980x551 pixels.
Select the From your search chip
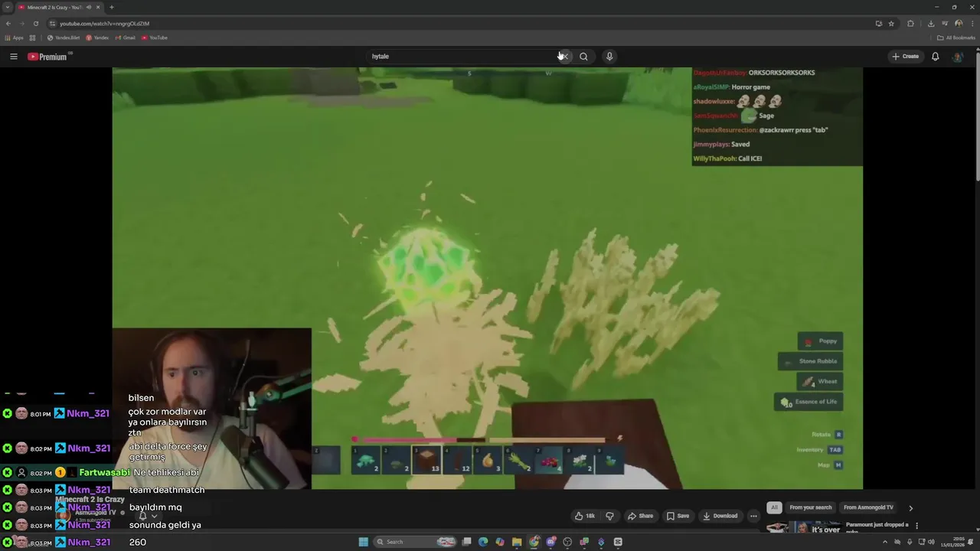point(810,507)
